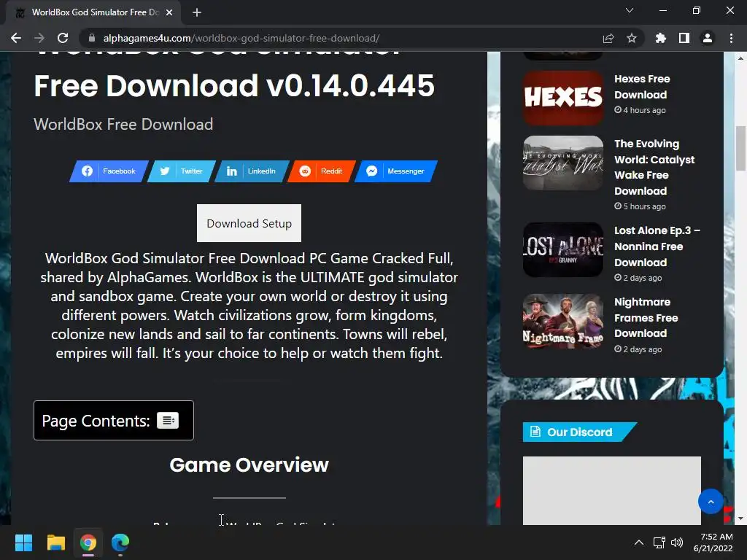Toggle the browser side panel
Viewport: 747px width, 560px height.
click(684, 38)
